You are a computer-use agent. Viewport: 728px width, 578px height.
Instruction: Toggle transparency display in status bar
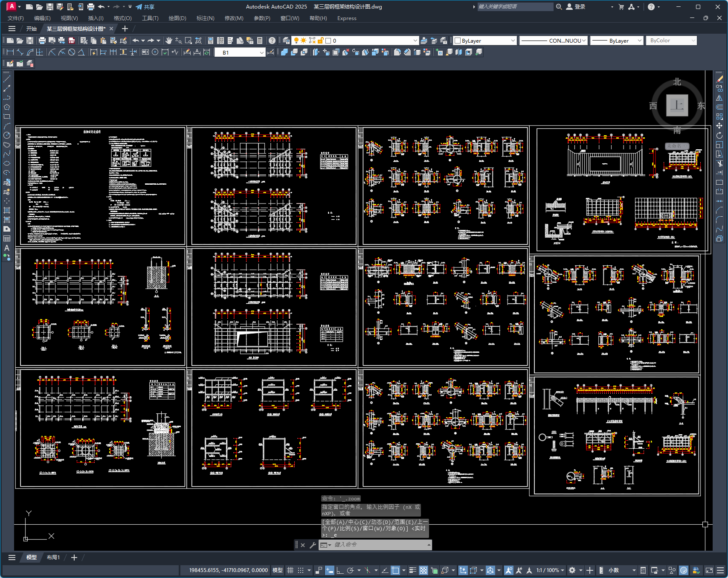[423, 570]
